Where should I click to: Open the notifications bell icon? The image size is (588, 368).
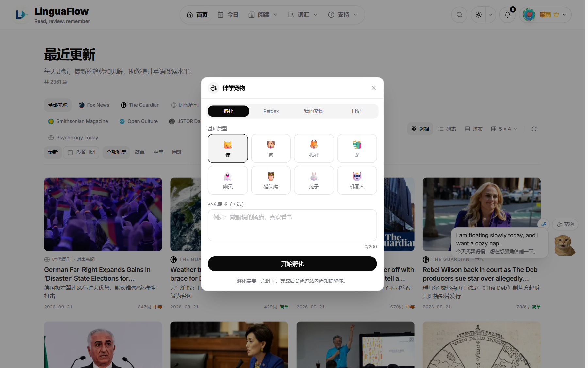[x=507, y=15]
